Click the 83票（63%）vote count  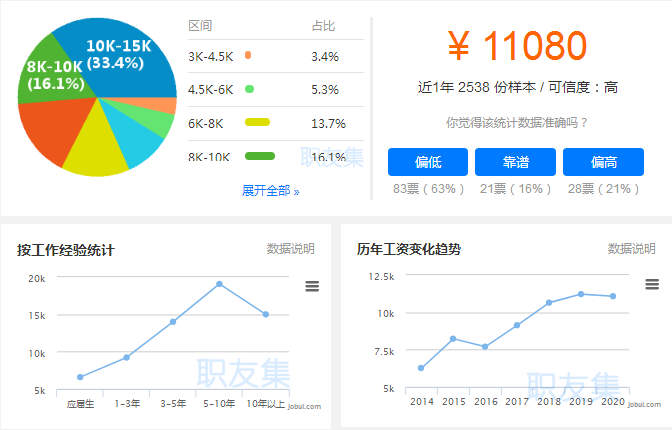click(428, 189)
